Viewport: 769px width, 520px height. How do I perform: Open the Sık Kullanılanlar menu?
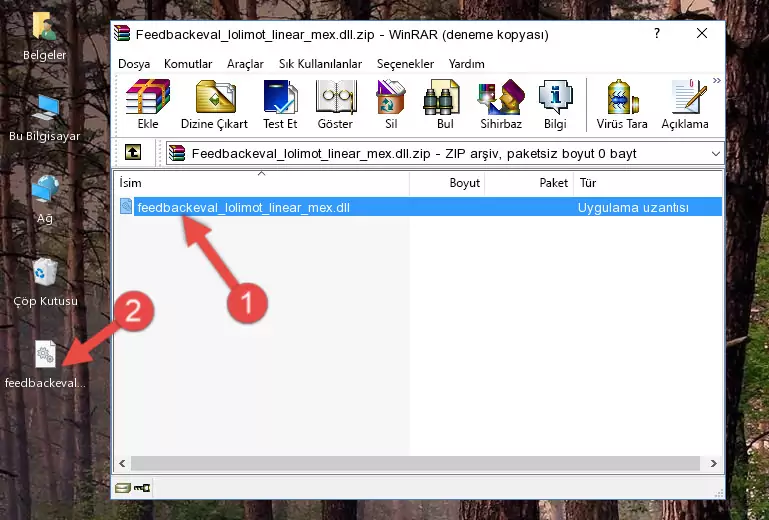click(x=320, y=64)
